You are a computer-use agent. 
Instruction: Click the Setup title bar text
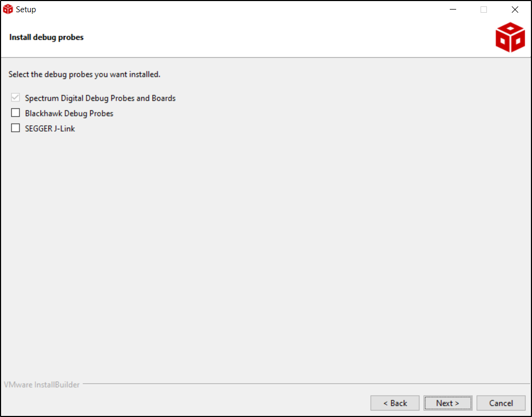point(25,8)
